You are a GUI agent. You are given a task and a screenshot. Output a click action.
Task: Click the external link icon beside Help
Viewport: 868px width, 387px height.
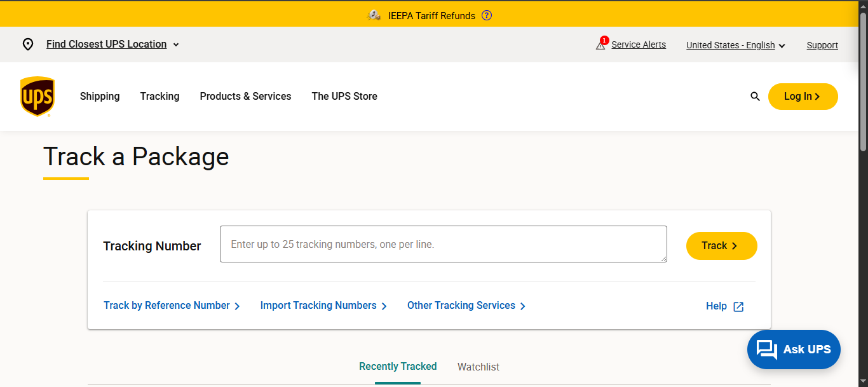738,307
